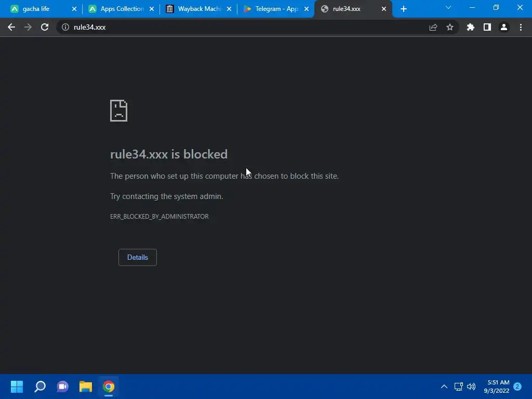Click the forward navigation arrow
The width and height of the screenshot is (532, 399).
click(x=28, y=27)
